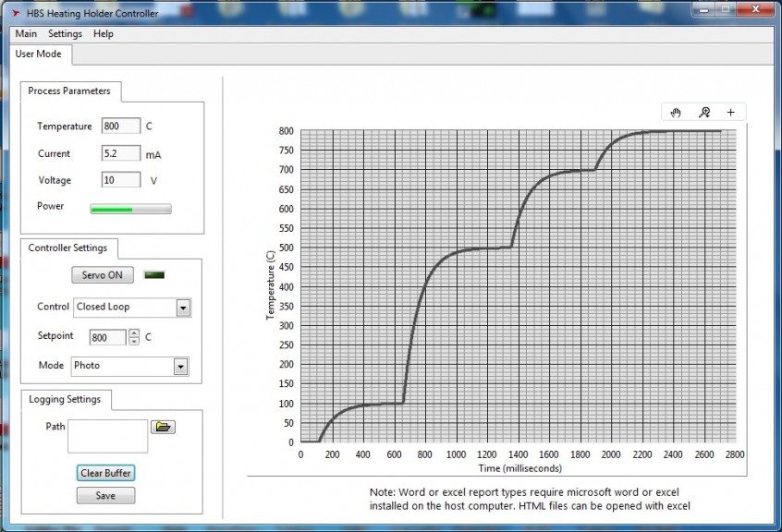Open the Control dropdown showing Closed Loop
782x532 pixels.
coord(183,308)
